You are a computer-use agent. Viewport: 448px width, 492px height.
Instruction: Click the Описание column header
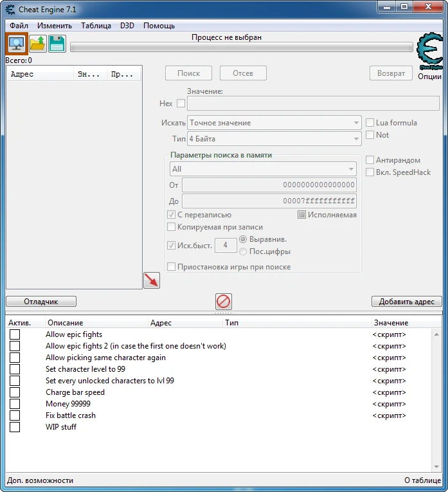pyautogui.click(x=96, y=323)
